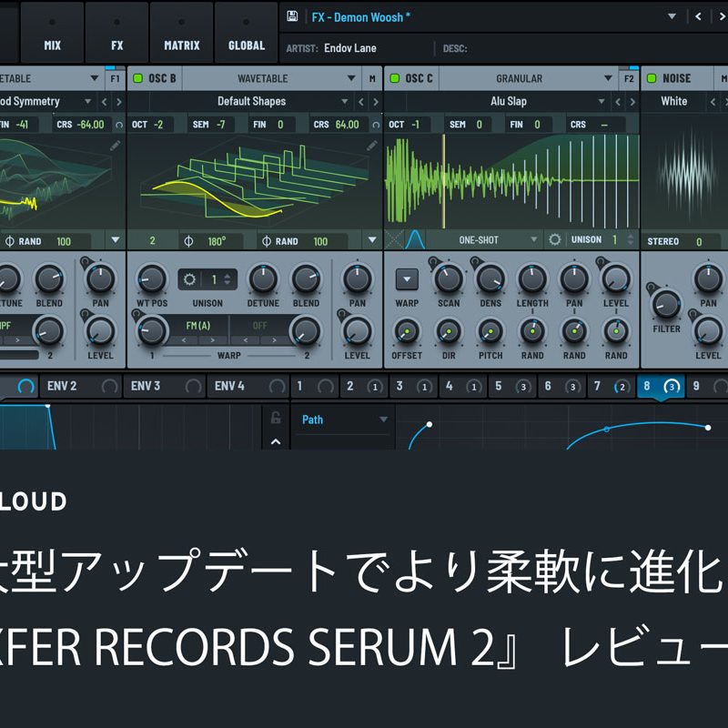Select next sample after Alu Slap
This screenshot has width=728, height=728.
coord(632,102)
